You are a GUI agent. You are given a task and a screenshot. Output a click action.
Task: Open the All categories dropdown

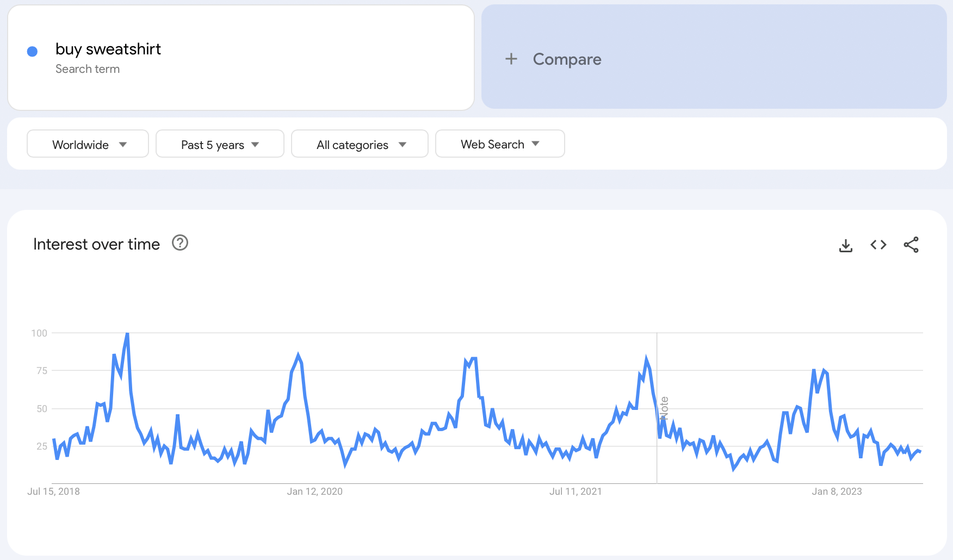(360, 144)
